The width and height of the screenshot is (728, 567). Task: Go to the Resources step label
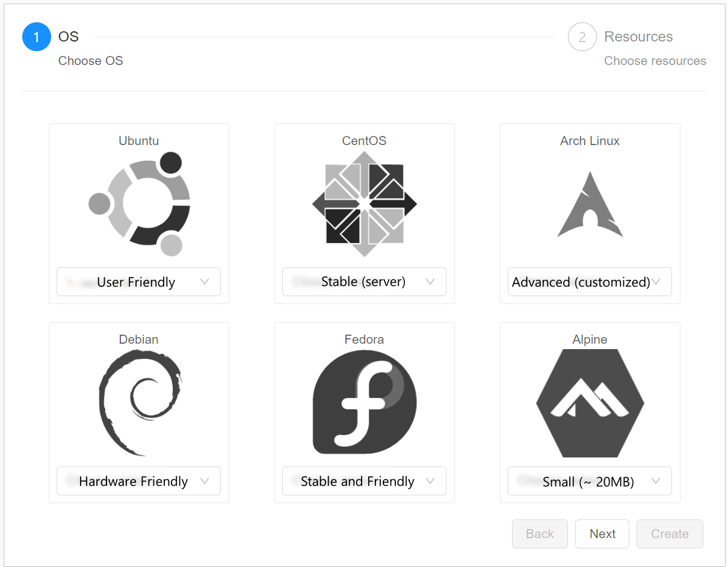[638, 37]
